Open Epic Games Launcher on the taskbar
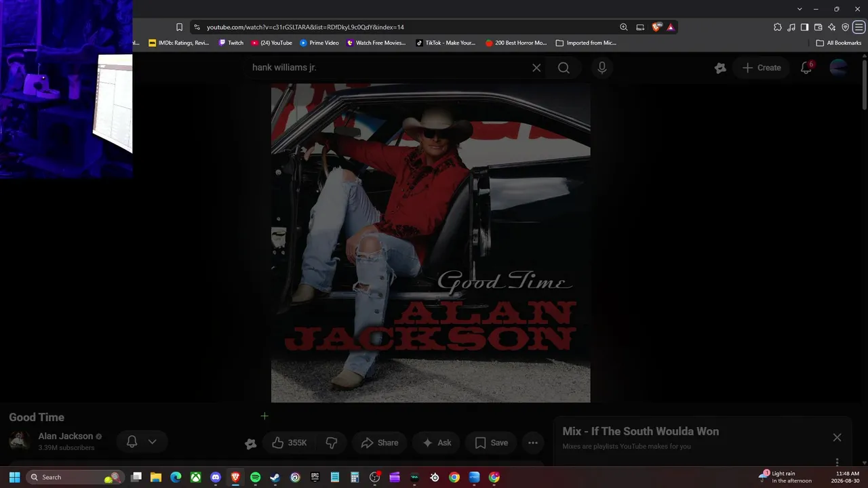This screenshot has width=868, height=488. [315, 477]
